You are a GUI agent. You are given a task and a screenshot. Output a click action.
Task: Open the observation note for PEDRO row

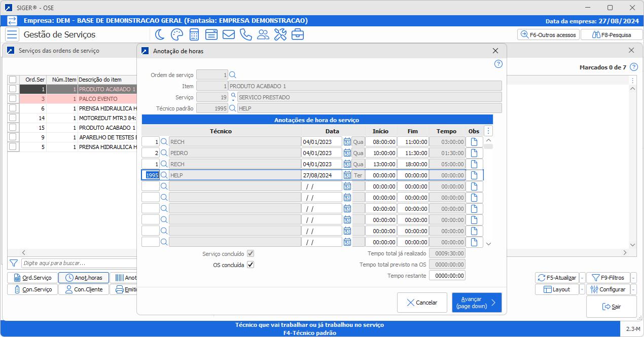point(474,153)
